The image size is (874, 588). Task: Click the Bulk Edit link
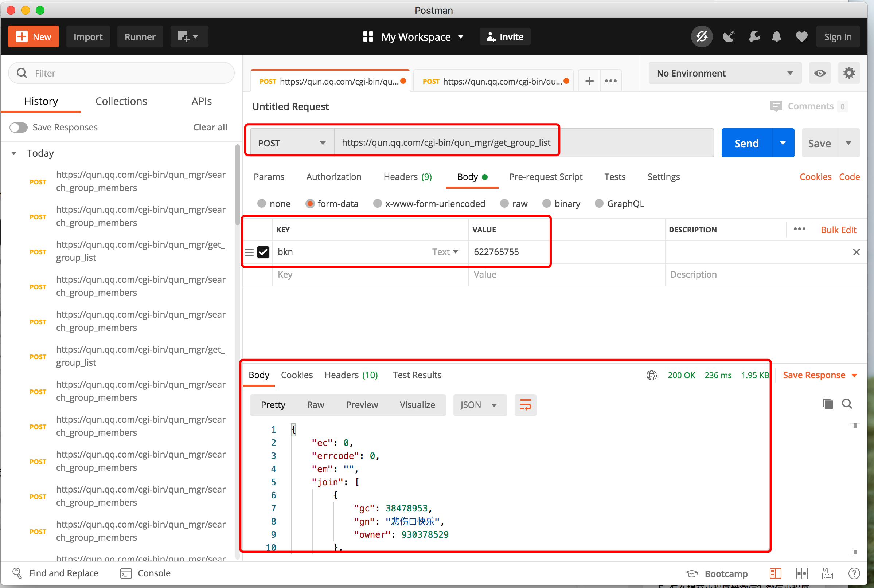(838, 230)
